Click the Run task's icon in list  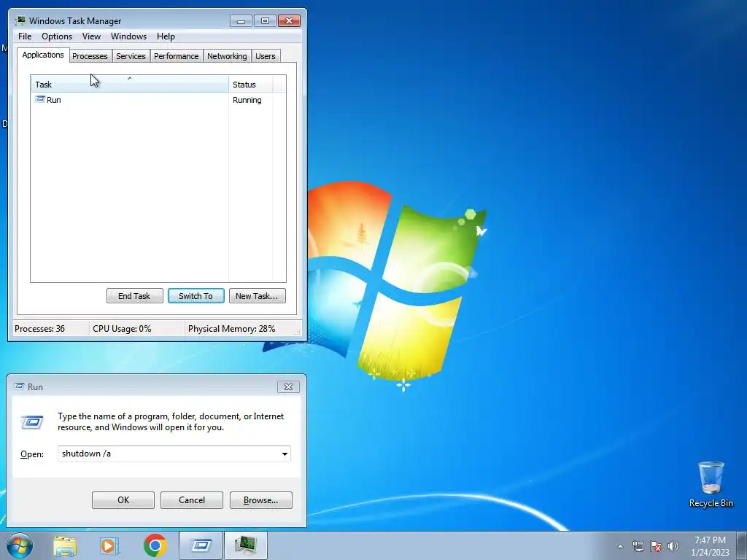click(40, 99)
